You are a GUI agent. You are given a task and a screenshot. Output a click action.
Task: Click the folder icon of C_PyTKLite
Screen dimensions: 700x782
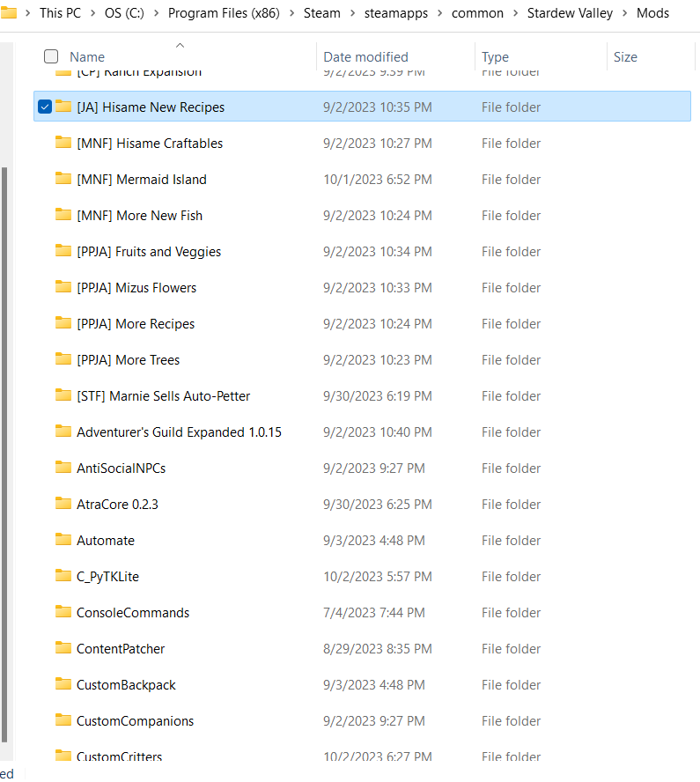(63, 576)
